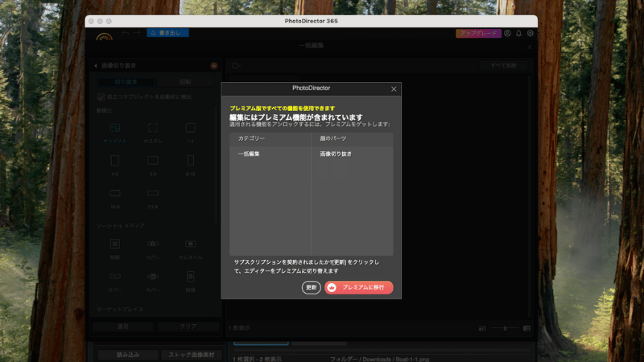This screenshot has height=362, width=644.
Task: Click the クリア clear button
Action: pyautogui.click(x=188, y=327)
